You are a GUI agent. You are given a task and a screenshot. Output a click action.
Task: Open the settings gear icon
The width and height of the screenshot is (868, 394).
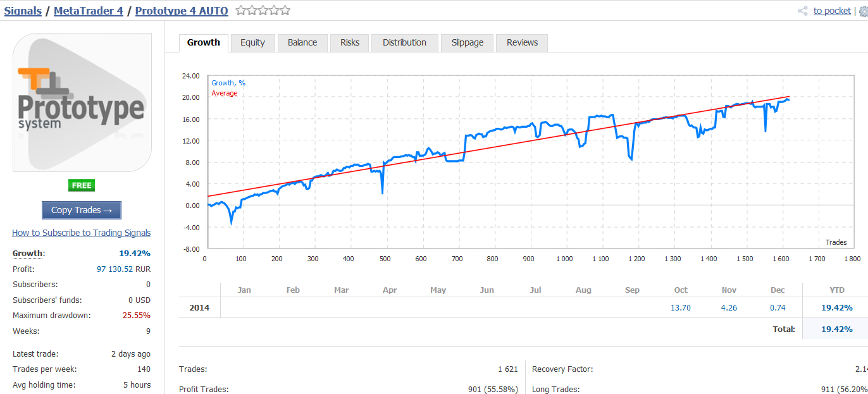(864, 11)
